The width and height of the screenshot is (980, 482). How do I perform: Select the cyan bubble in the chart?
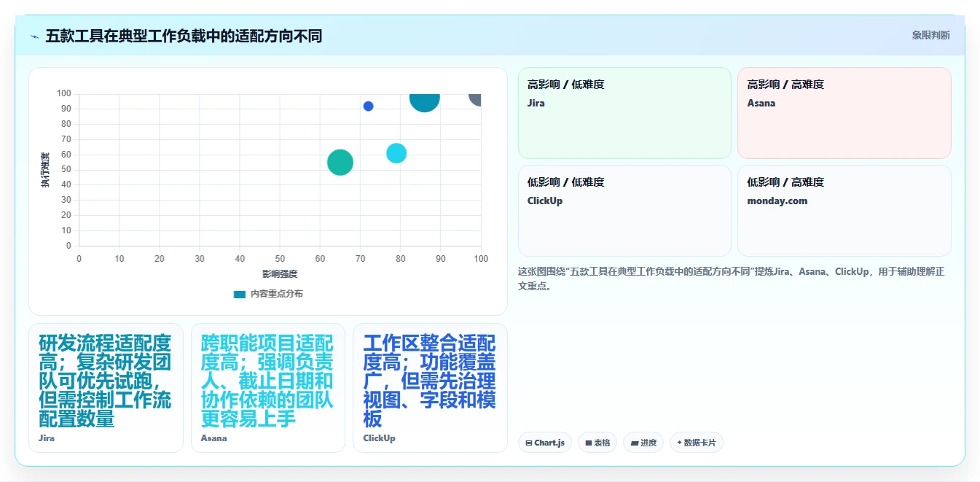tap(396, 153)
